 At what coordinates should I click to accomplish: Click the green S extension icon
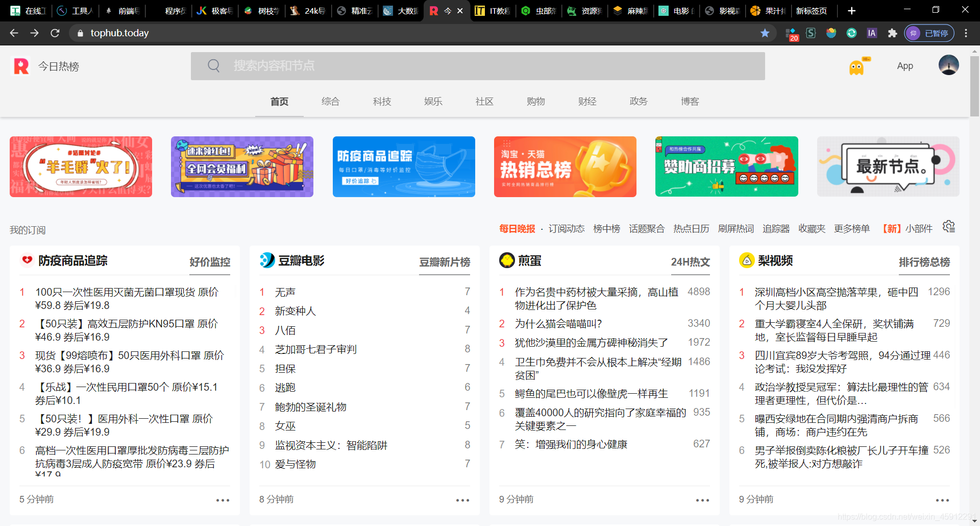pyautogui.click(x=811, y=33)
